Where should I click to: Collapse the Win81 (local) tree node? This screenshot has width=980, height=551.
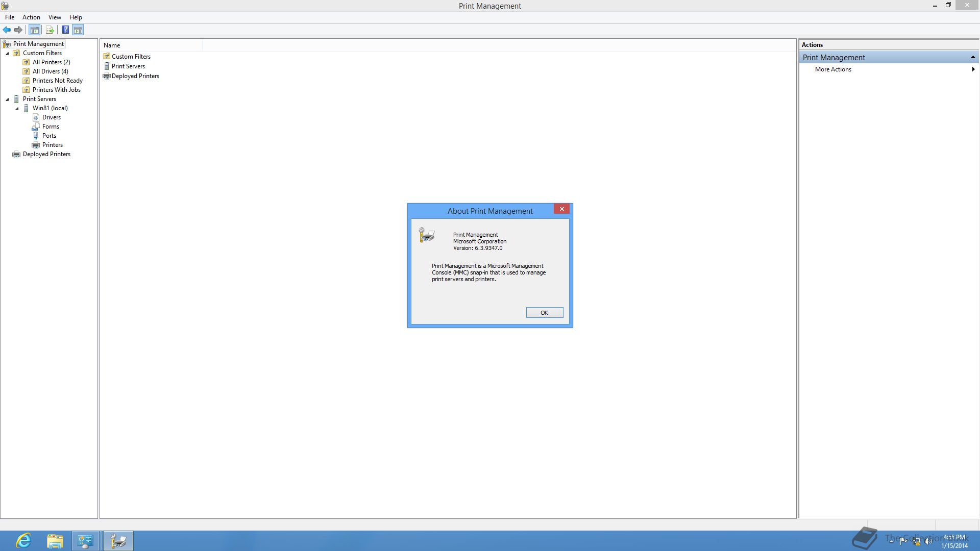tap(17, 109)
